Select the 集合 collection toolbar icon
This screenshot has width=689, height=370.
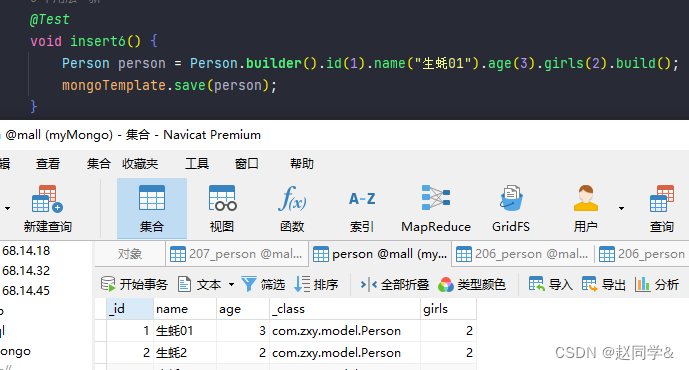152,209
